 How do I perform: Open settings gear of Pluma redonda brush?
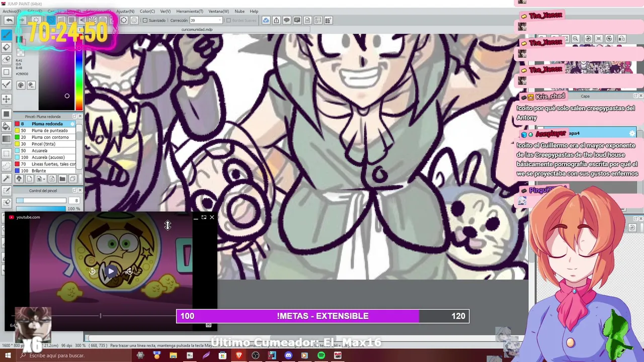coord(72,124)
